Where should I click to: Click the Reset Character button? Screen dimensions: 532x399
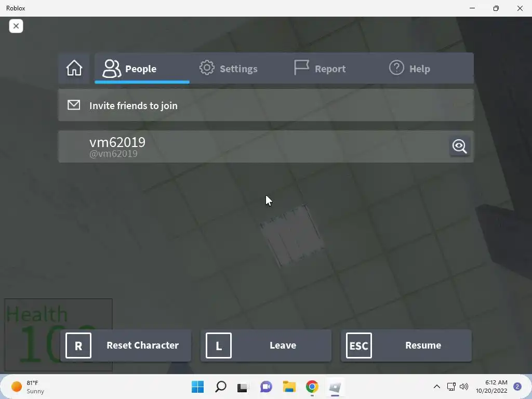point(126,345)
